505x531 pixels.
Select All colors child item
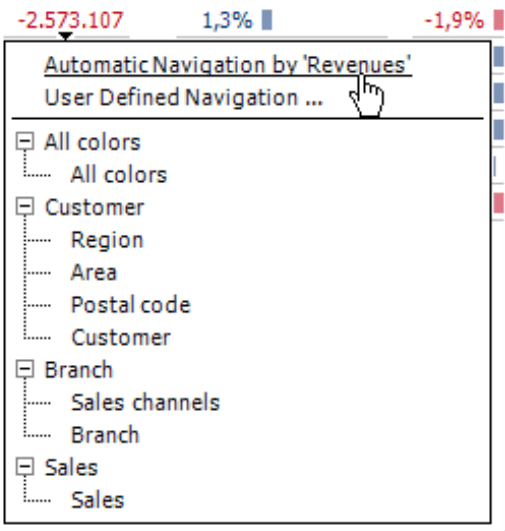pos(119,175)
